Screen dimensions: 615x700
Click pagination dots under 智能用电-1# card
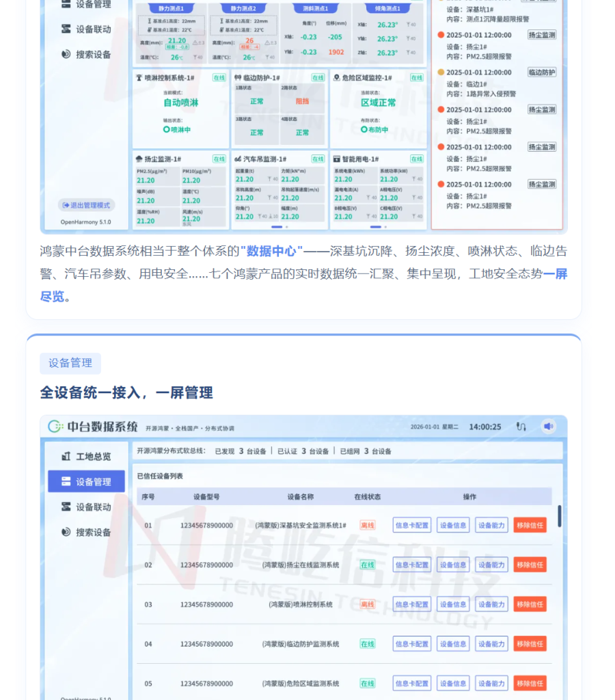(x=379, y=227)
